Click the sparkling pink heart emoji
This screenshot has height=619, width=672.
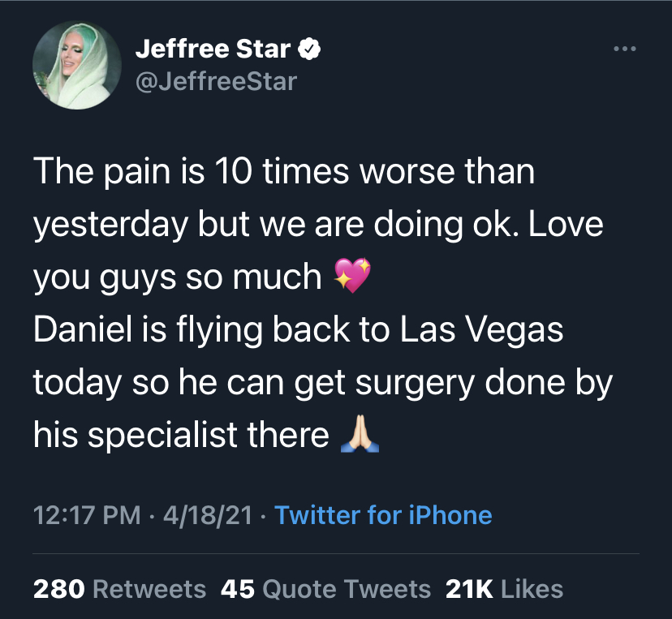tap(352, 276)
